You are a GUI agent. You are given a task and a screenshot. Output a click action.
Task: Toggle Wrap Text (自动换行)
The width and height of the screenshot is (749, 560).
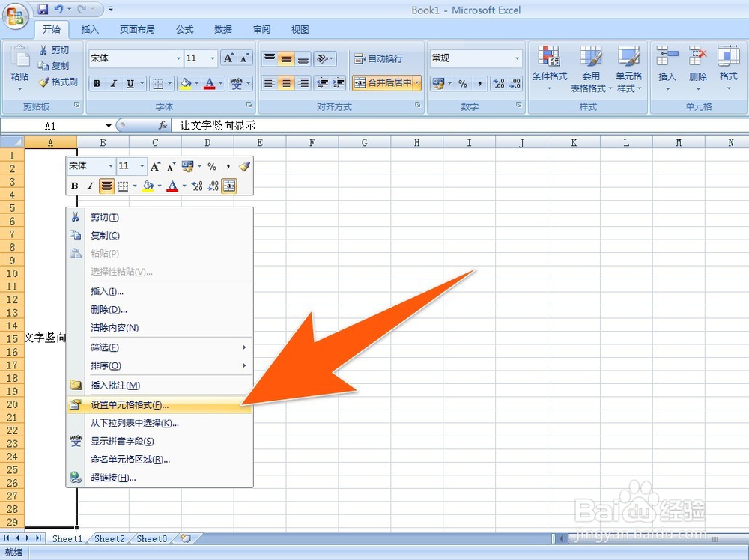(x=378, y=58)
